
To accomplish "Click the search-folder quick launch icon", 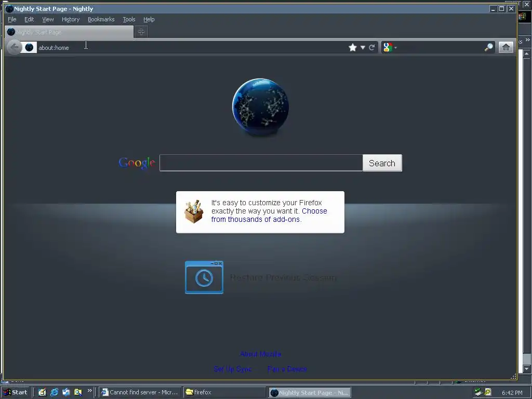I will coord(78,392).
